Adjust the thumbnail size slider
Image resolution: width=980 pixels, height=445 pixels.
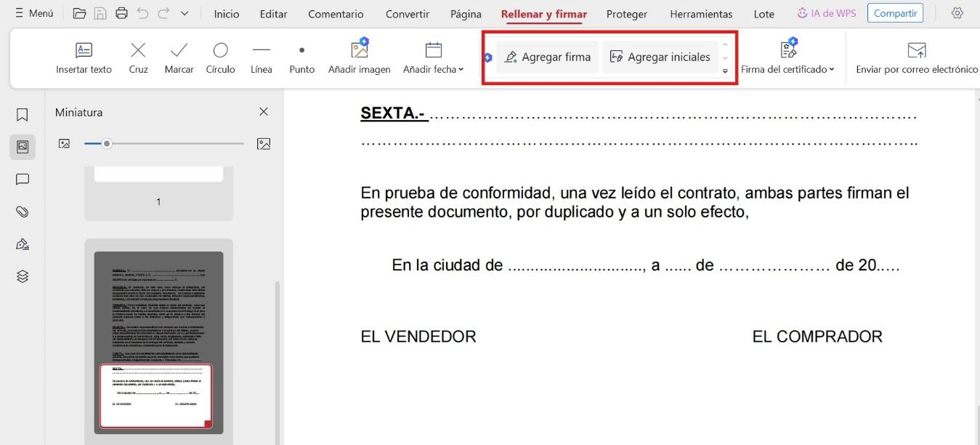click(x=108, y=143)
